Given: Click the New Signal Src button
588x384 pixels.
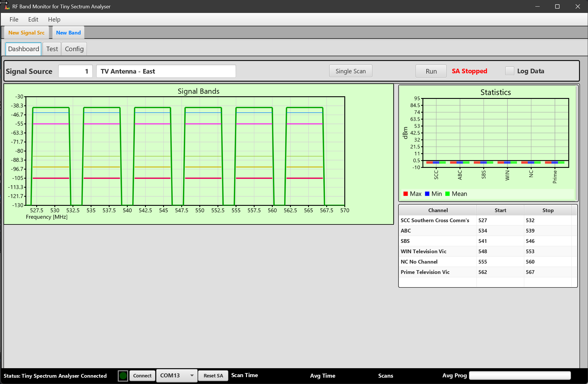Looking at the screenshot, I should click(x=26, y=32).
